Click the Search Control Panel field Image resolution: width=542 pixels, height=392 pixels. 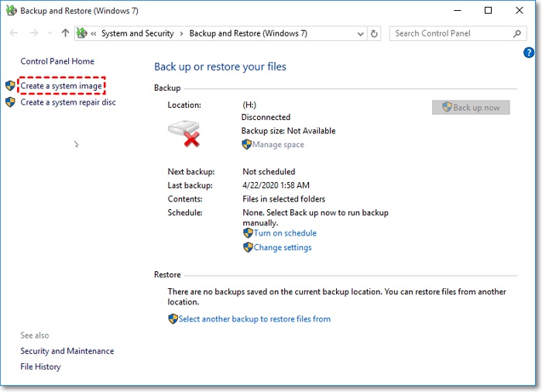click(x=458, y=33)
